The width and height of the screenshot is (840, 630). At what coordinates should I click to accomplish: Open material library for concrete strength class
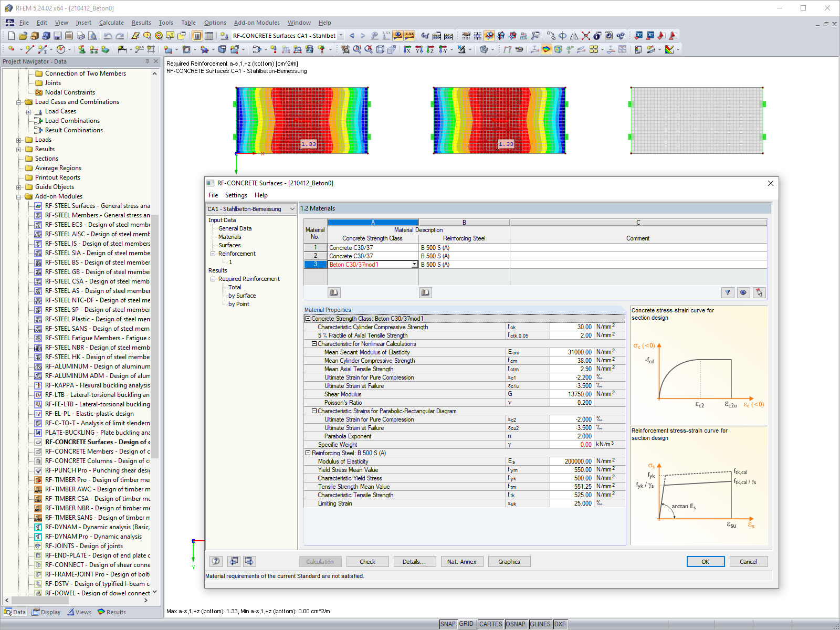(x=334, y=292)
